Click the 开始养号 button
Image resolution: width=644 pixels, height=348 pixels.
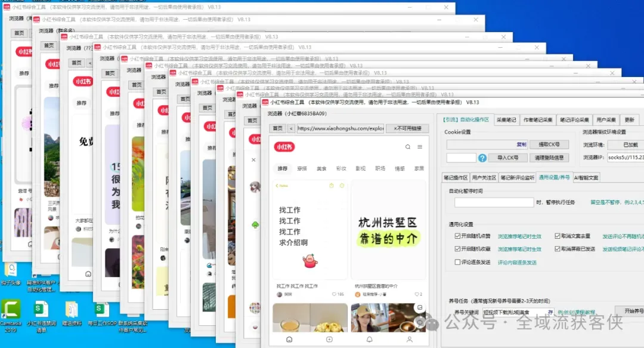pos(632,310)
